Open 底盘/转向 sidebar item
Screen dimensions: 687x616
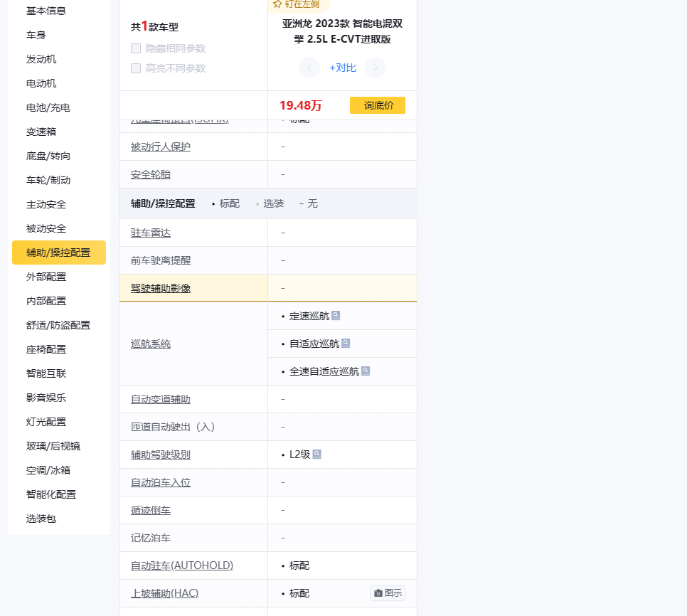[x=48, y=156]
